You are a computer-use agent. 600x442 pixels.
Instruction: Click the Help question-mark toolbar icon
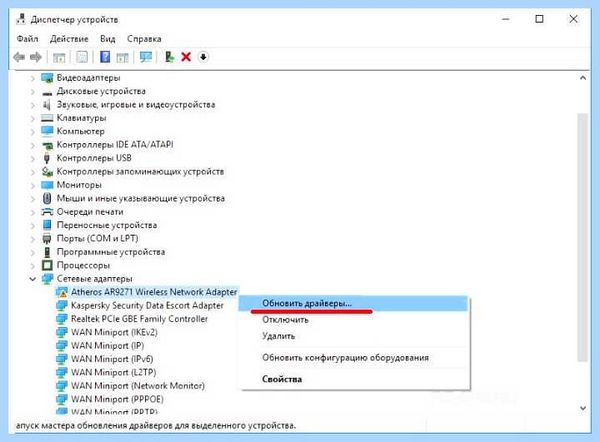[105, 57]
